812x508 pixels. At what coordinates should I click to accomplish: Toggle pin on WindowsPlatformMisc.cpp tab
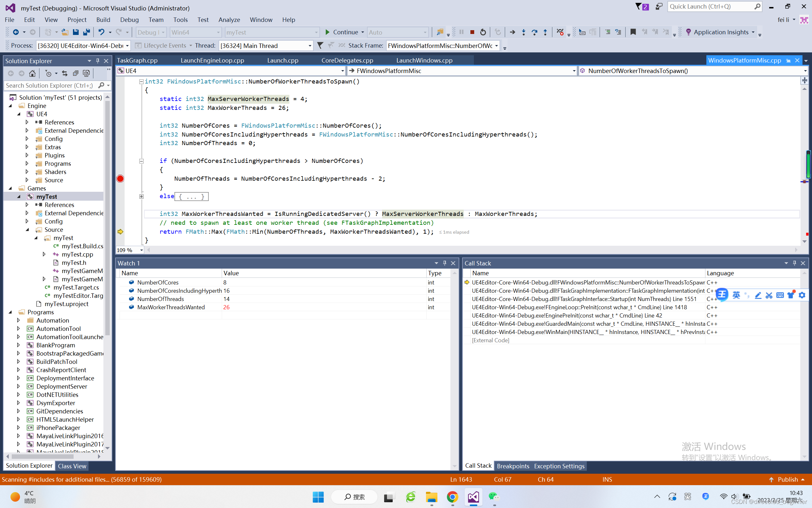788,60
